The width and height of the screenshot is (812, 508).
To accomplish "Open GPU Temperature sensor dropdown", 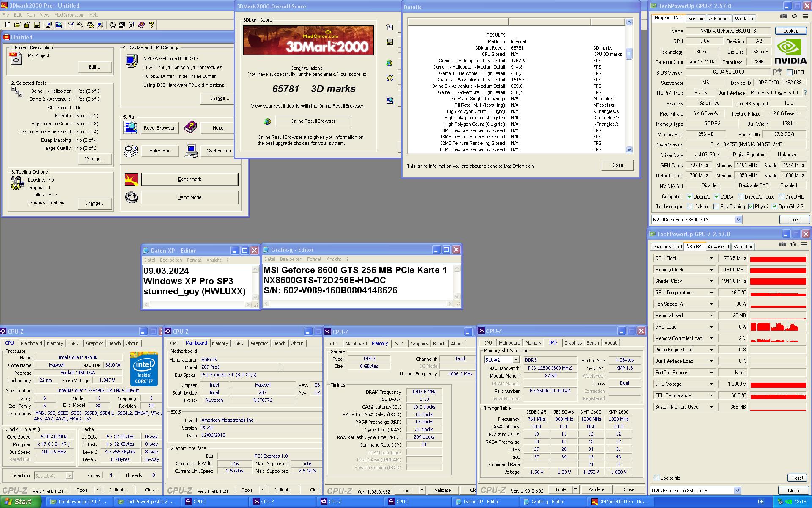I will pos(711,293).
